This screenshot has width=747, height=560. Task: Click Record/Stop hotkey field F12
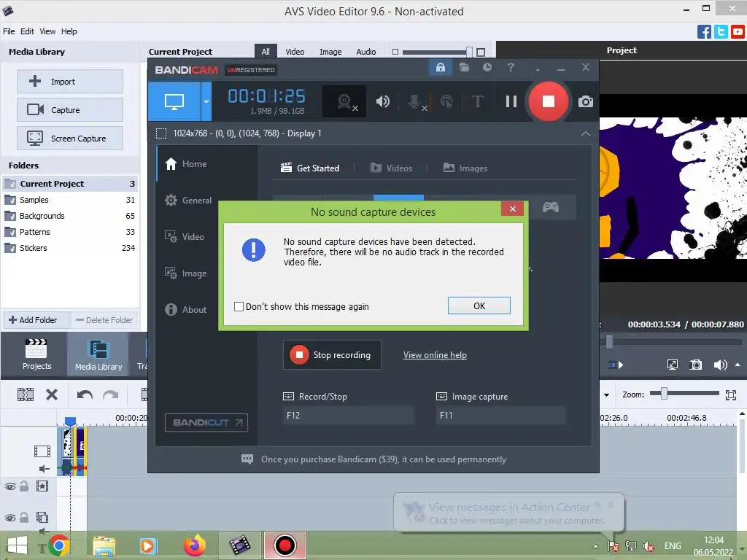tap(349, 415)
